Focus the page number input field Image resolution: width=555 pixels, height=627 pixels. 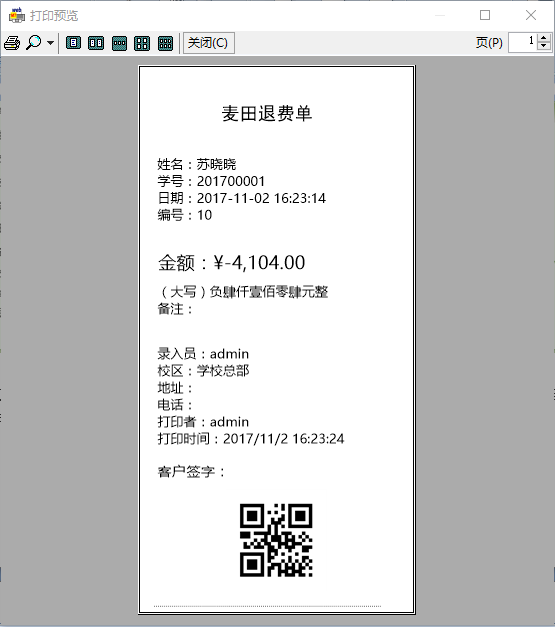(x=523, y=42)
